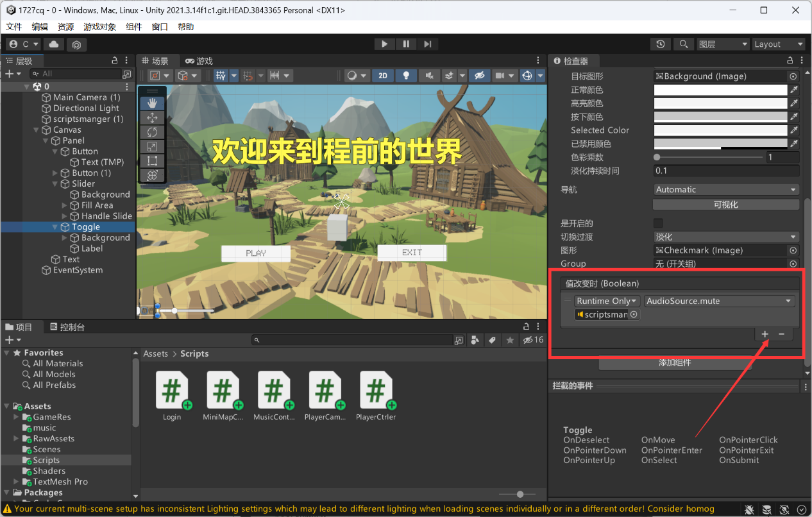The height and width of the screenshot is (517, 812).
Task: Switch to the 游戏 tab
Action: (199, 61)
